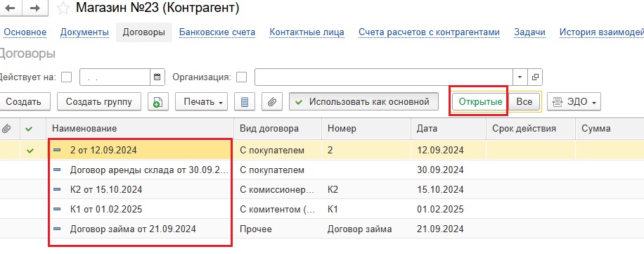Click Использовать как основной button

pos(363,102)
